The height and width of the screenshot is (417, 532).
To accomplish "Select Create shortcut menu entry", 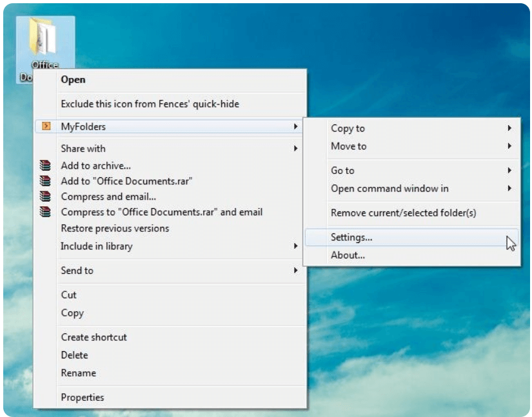I will click(94, 337).
